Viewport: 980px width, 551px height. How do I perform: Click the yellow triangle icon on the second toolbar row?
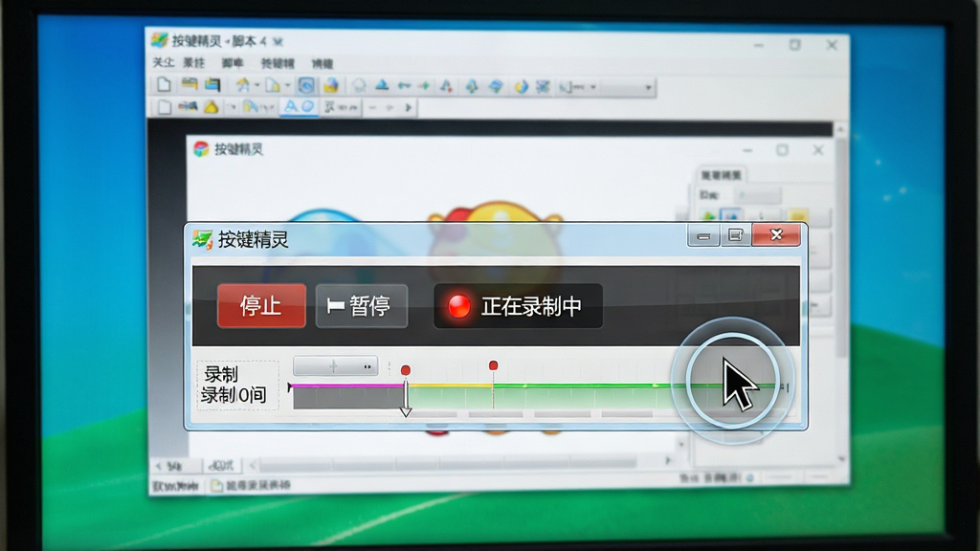(212, 107)
